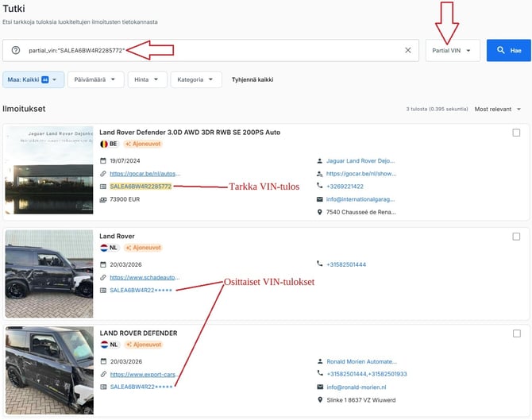The image size is (532, 420).
Task: Click the envelope icon beside info@internationalgarag...
Action: pyautogui.click(x=320, y=199)
